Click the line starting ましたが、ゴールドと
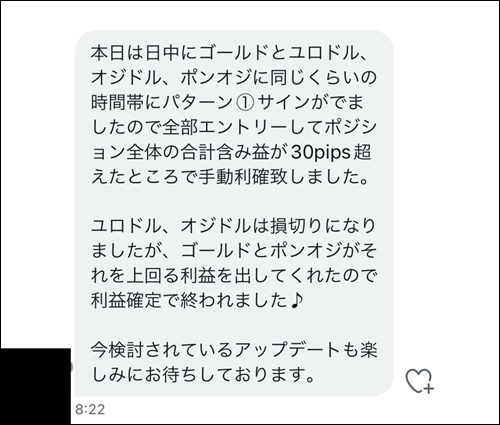The height and width of the screenshot is (425, 500). [x=234, y=251]
